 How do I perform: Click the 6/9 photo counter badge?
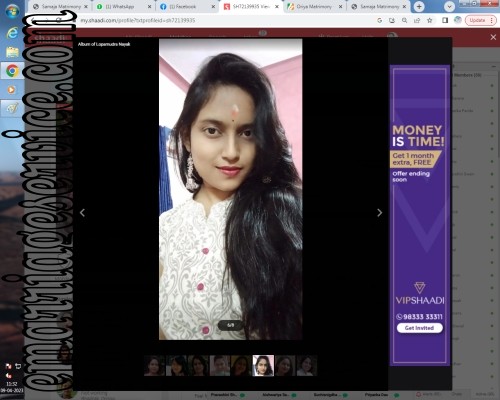231,325
